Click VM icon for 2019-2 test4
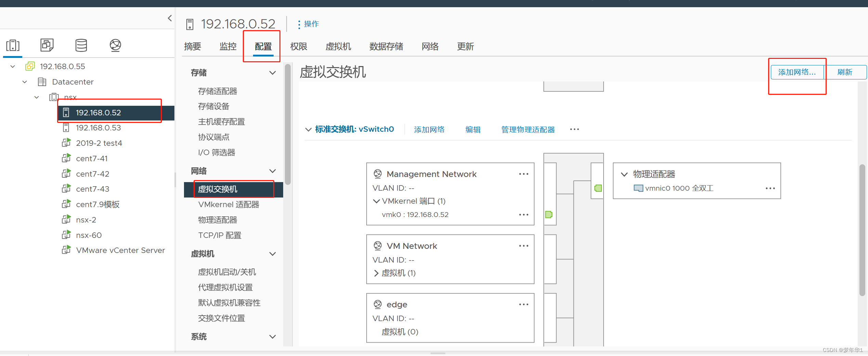This screenshot has width=868, height=356. point(66,142)
